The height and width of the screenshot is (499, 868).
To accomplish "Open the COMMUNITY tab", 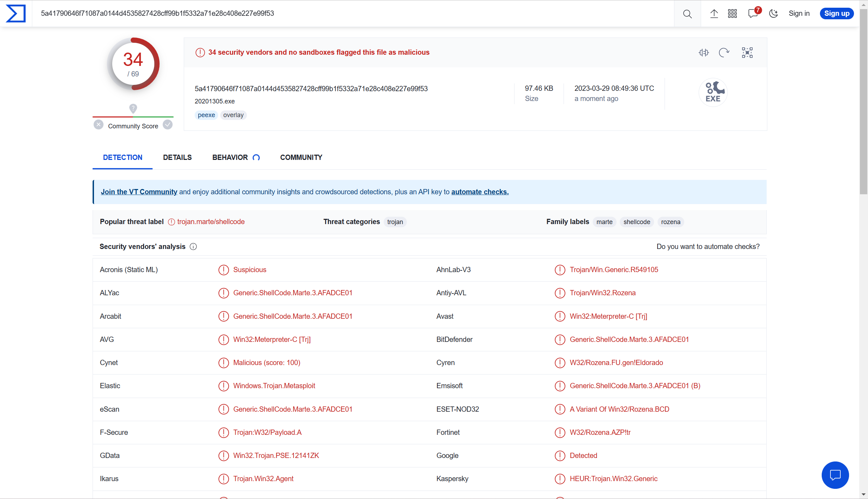I will tap(301, 157).
